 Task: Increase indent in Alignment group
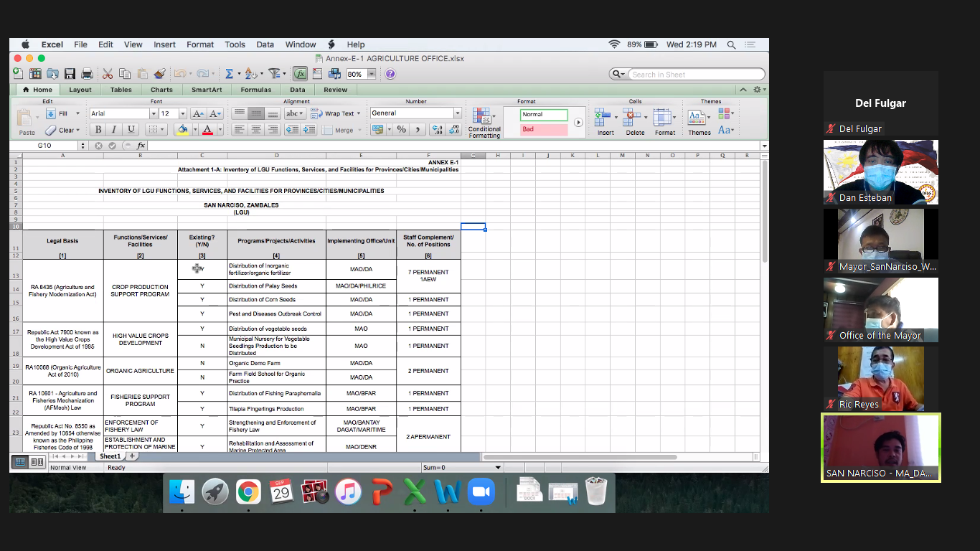pos(309,130)
